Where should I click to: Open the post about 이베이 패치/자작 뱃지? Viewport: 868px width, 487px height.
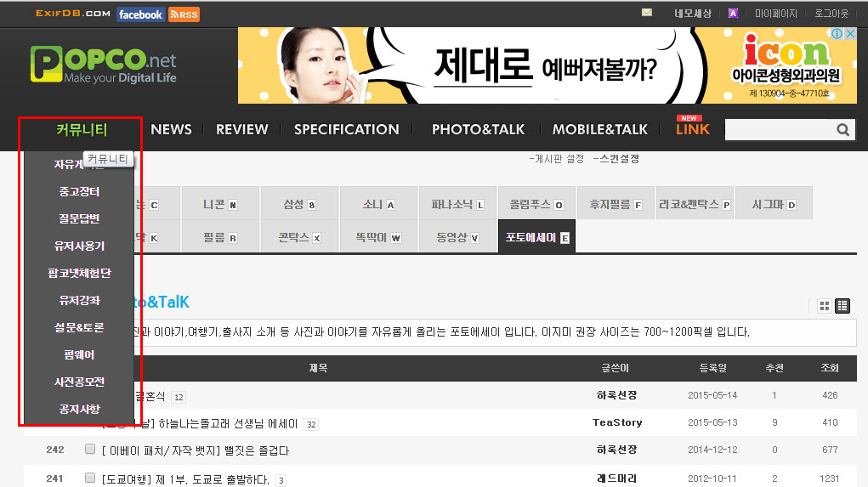196,450
